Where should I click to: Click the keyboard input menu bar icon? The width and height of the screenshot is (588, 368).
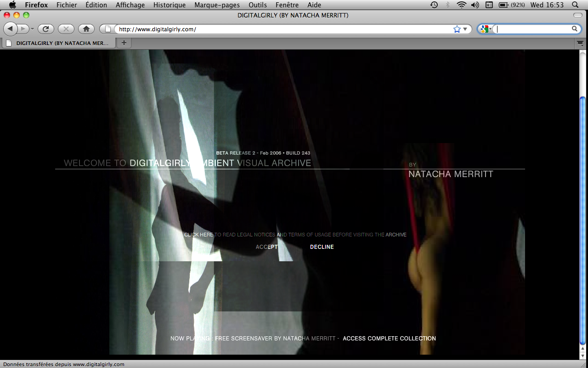click(x=489, y=5)
